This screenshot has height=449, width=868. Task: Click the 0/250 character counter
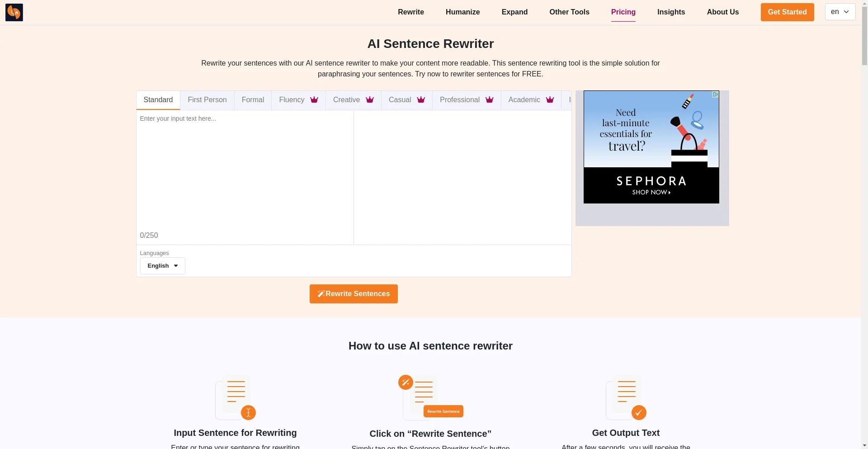[x=149, y=236]
